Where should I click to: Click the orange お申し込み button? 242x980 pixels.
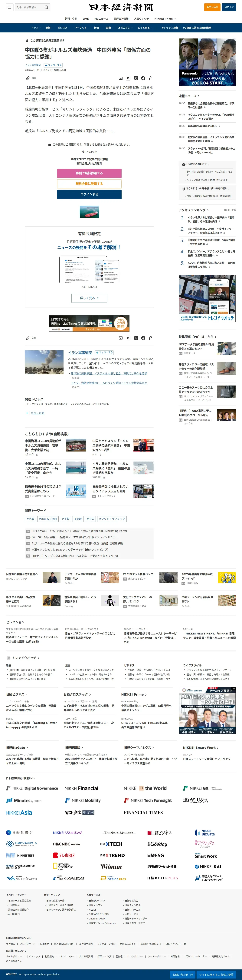[x=212, y=7]
